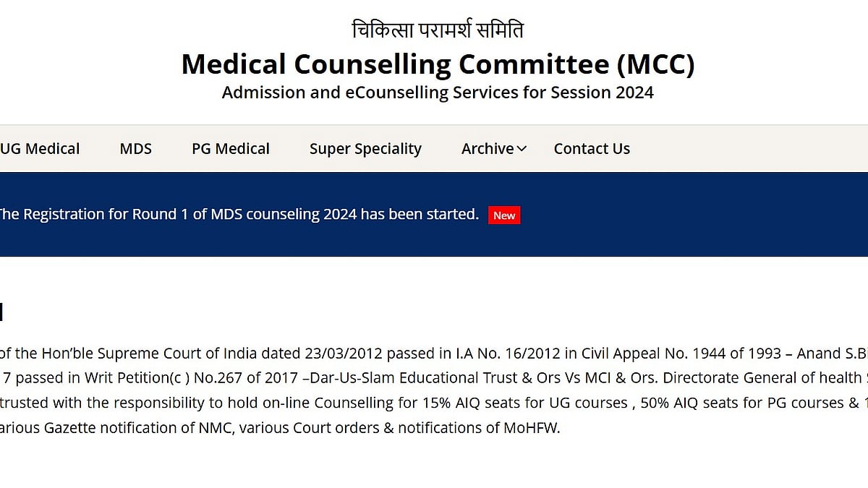
Task: Click the Hindi title above MCC heading
Action: 438,30
